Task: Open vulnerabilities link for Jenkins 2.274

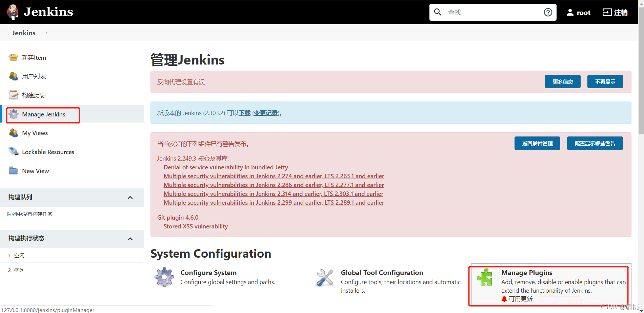Action: tap(274, 176)
